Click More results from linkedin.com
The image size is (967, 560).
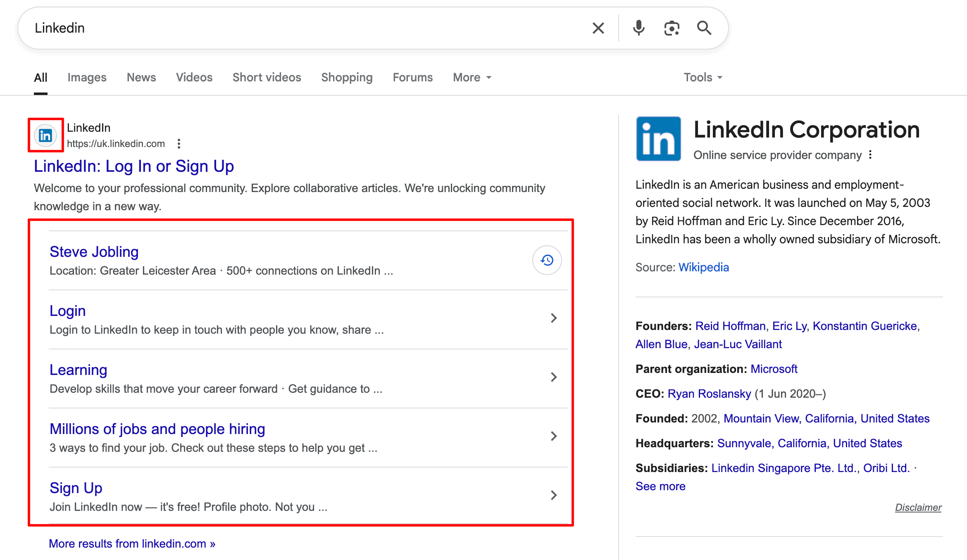[x=132, y=543]
